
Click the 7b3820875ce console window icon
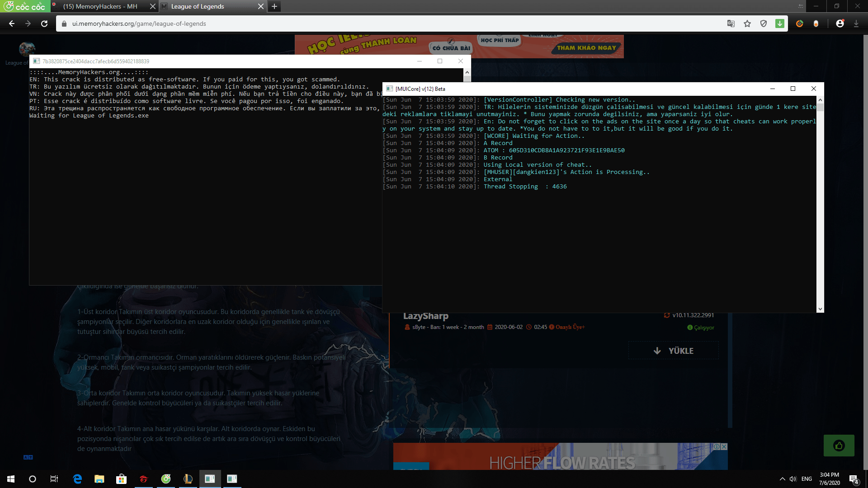[36, 61]
